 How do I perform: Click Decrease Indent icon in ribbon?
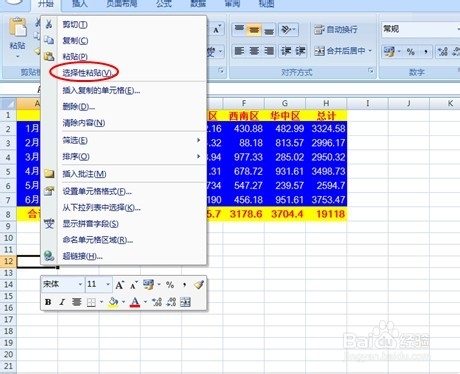286,51
